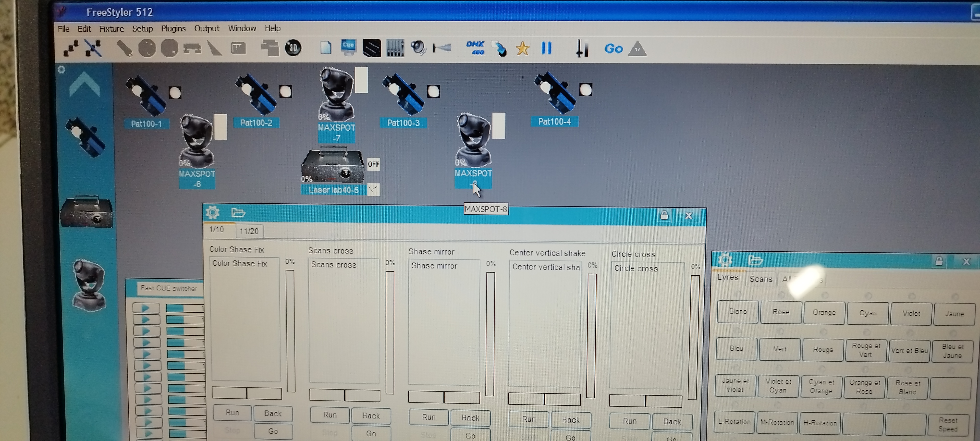The width and height of the screenshot is (980, 441).
Task: Open the Plugins menu
Action: click(173, 28)
